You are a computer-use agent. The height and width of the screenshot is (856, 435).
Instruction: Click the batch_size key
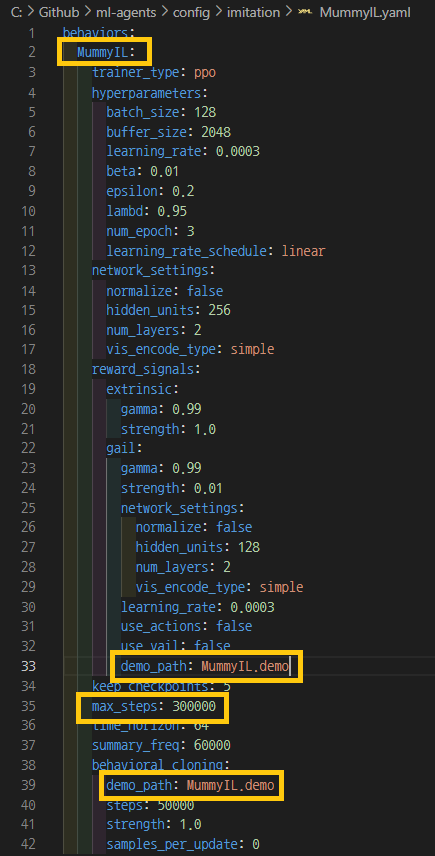(x=143, y=112)
